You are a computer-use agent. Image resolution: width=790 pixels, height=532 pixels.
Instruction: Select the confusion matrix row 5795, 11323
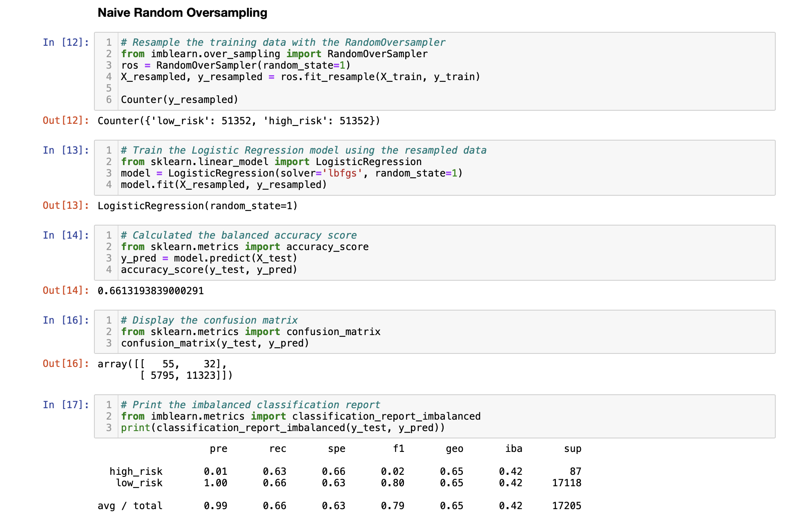pos(186,375)
